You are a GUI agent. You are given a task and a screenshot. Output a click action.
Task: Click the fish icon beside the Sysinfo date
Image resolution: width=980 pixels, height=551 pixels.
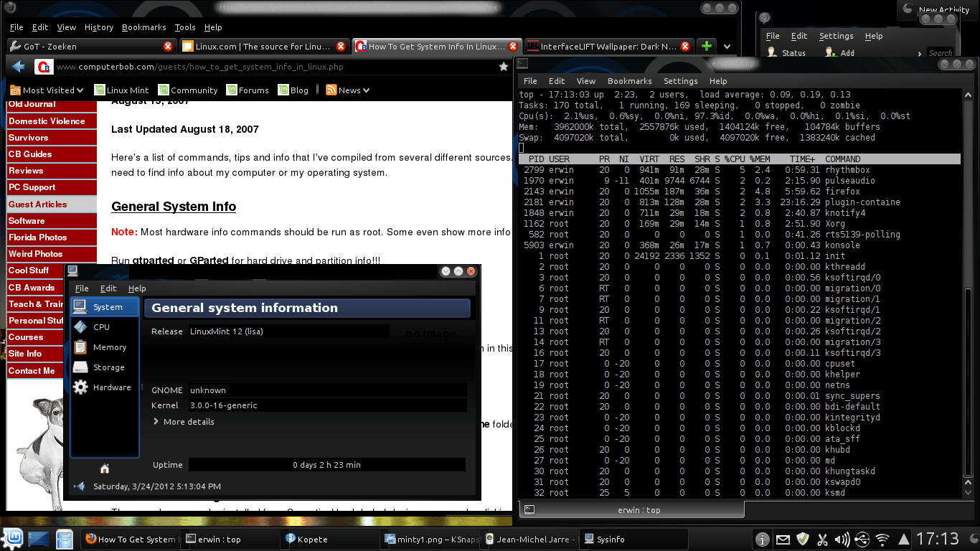pyautogui.click(x=80, y=486)
